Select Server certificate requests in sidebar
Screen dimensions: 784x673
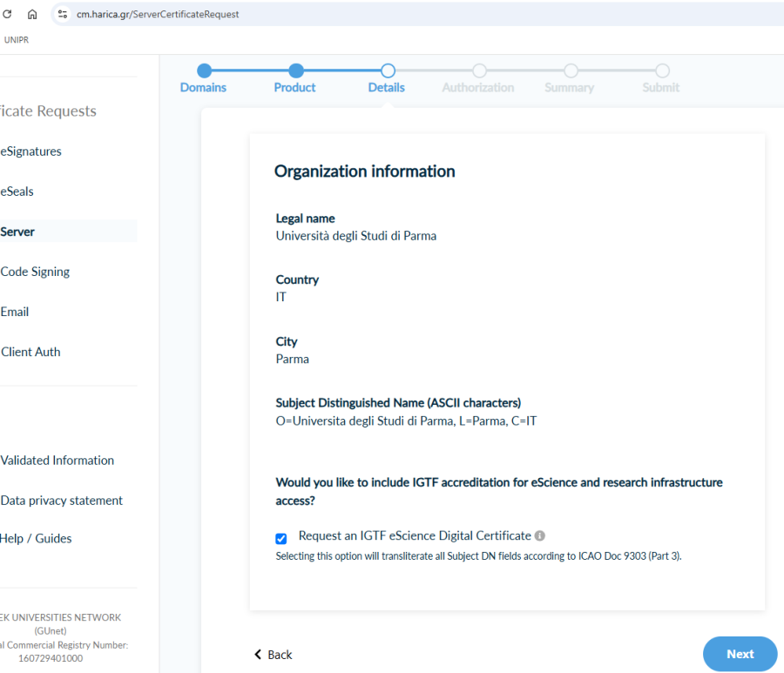click(x=17, y=232)
